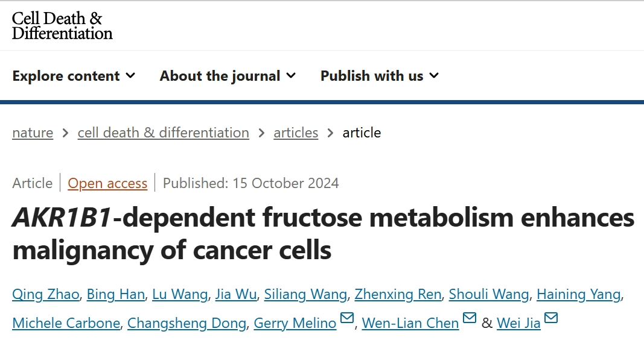Click the Open access link

point(107,183)
